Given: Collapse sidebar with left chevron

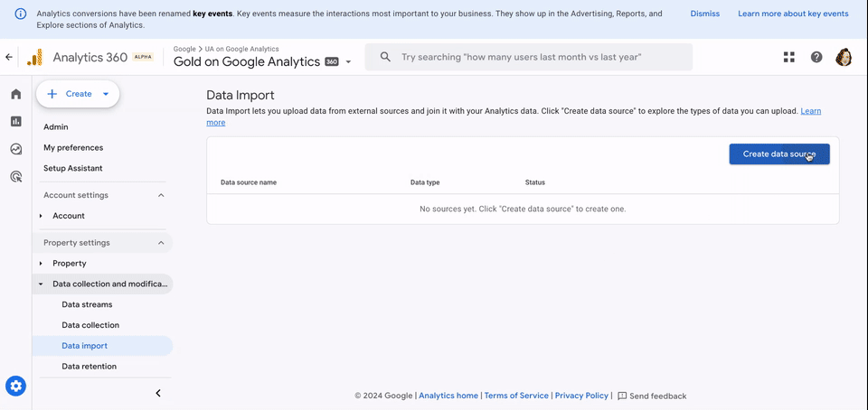Looking at the screenshot, I should 157,393.
